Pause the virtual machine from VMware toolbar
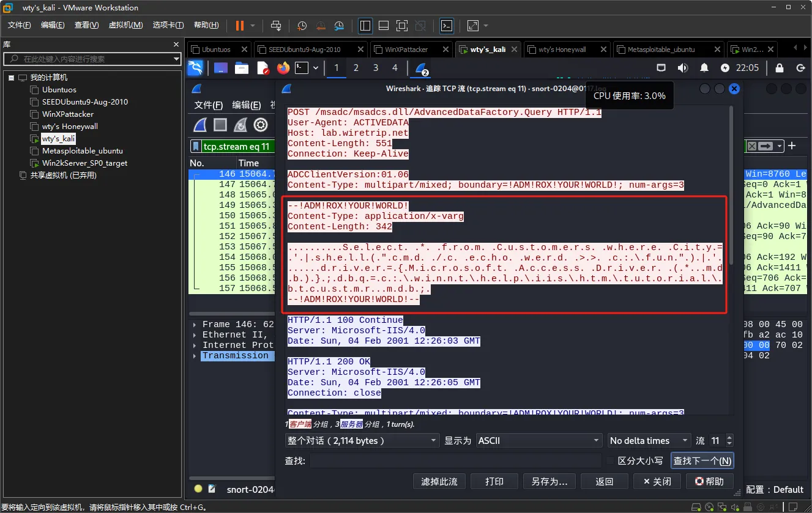Viewport: 812px width, 513px height. pos(240,26)
